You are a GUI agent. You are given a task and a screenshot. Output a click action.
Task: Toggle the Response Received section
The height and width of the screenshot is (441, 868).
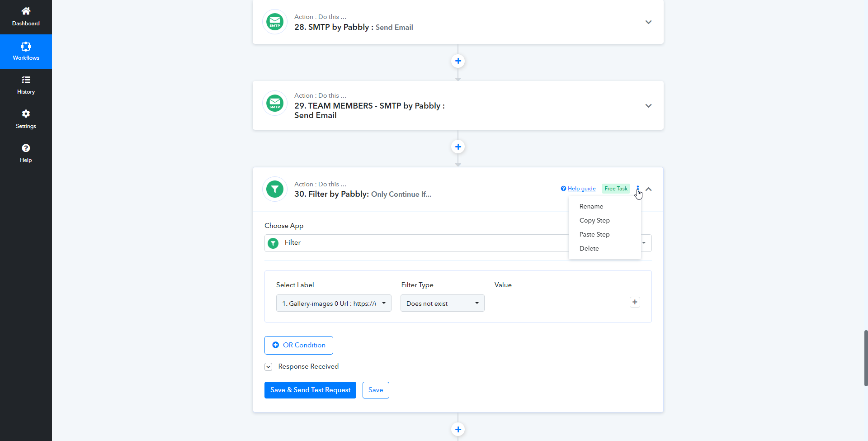pos(269,367)
